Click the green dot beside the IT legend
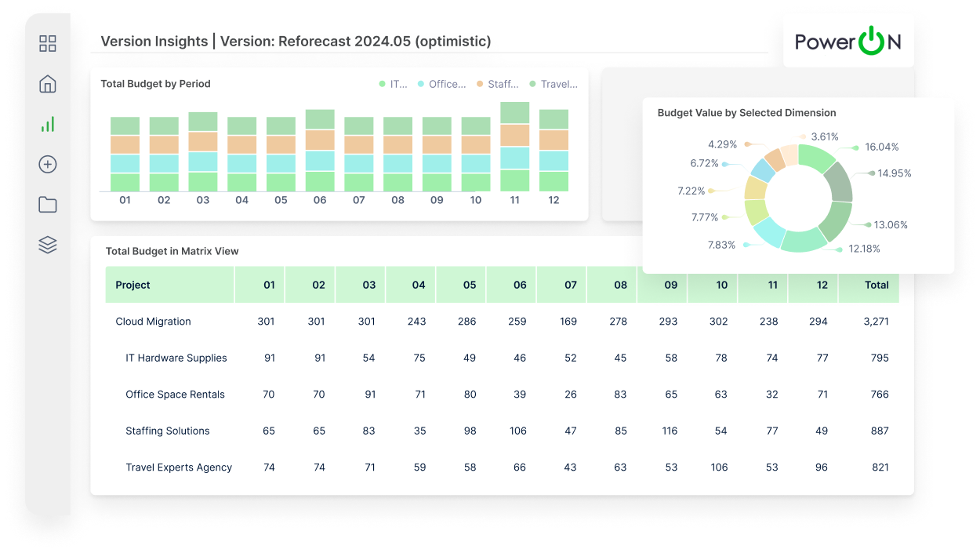 tap(384, 84)
